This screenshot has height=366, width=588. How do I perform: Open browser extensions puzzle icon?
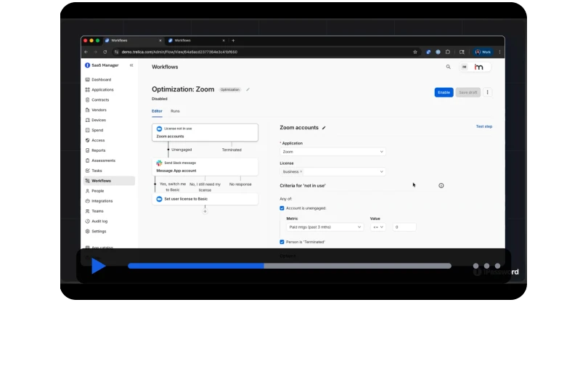pyautogui.click(x=448, y=52)
